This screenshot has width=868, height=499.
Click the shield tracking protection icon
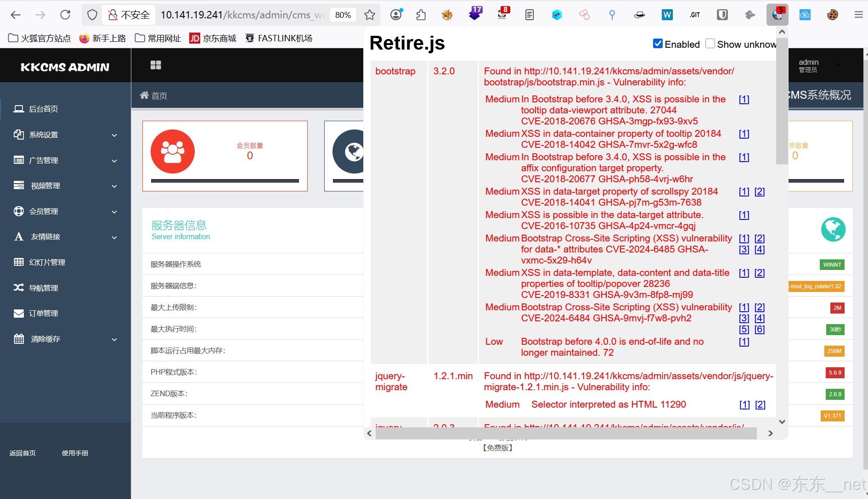(x=92, y=15)
